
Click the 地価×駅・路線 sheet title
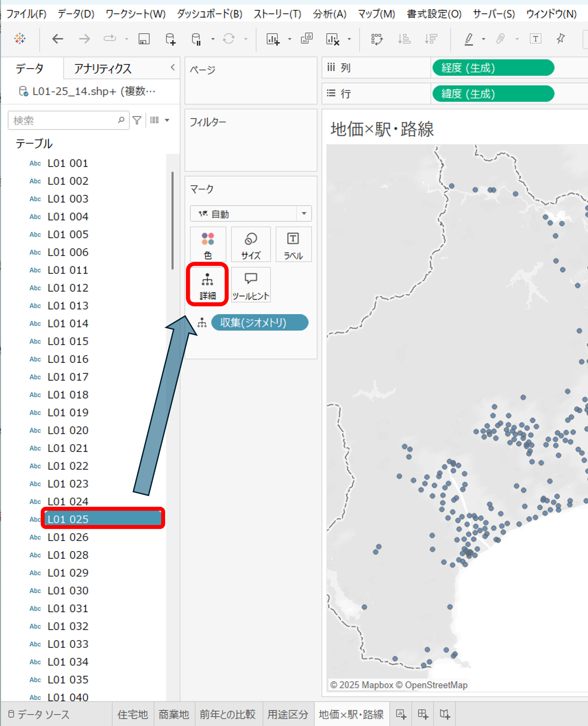(x=382, y=129)
